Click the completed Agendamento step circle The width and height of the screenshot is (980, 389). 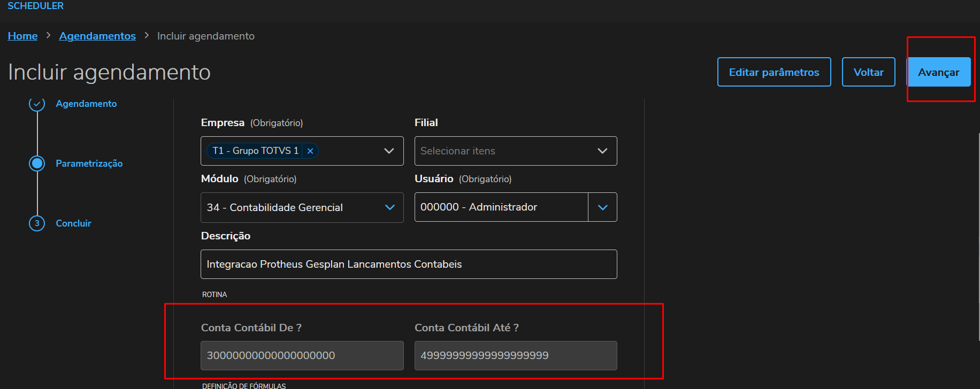point(37,104)
